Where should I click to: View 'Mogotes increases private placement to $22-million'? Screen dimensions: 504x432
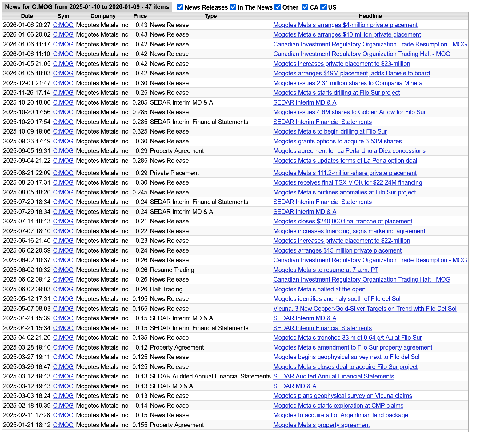(342, 241)
